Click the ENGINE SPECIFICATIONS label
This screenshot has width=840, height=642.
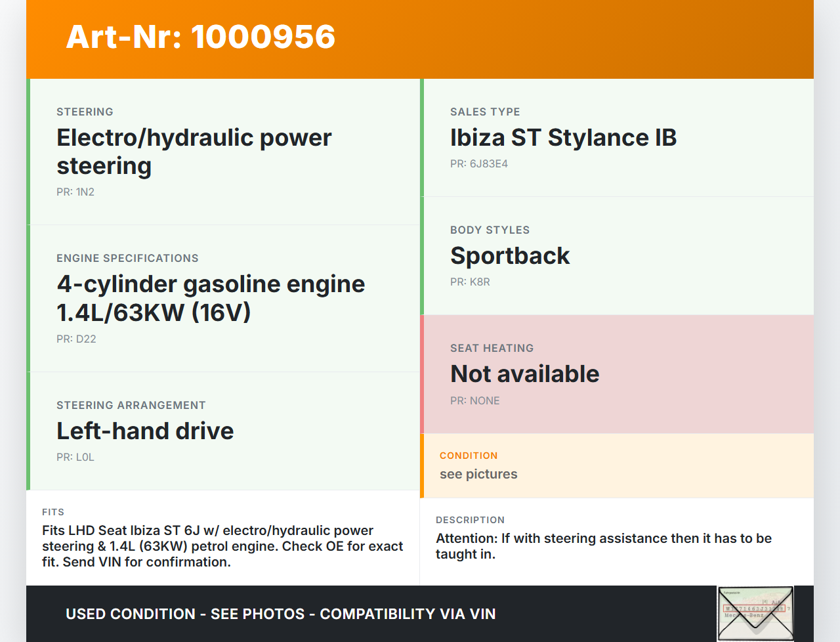click(x=127, y=259)
